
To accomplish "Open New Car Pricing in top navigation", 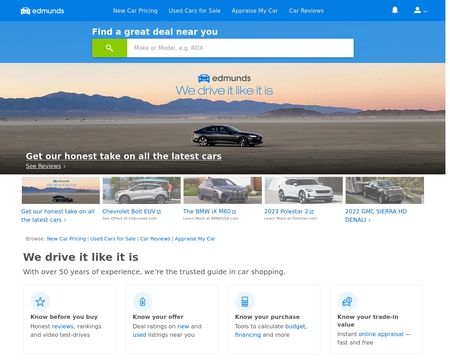I will click(135, 11).
